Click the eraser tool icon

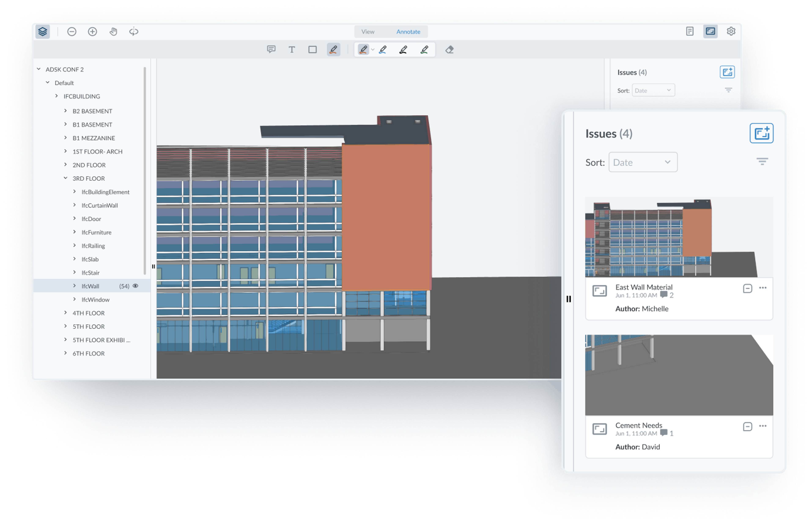click(450, 50)
